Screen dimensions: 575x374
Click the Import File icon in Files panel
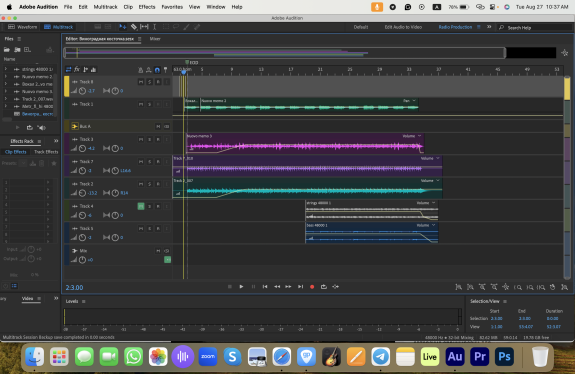17,50
